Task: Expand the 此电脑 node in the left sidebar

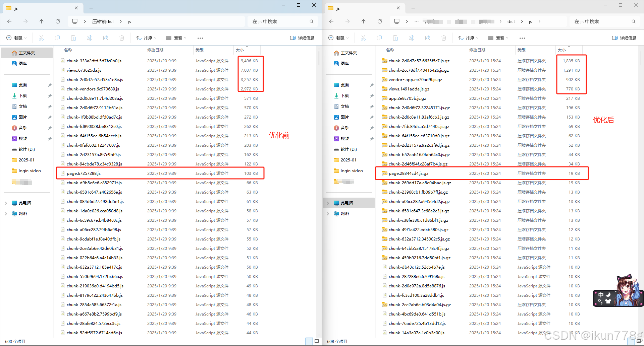Action: [x=6, y=203]
